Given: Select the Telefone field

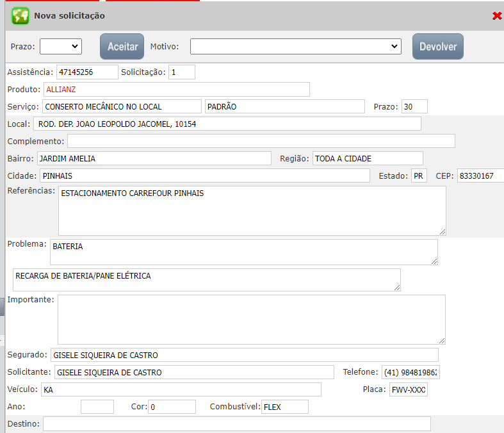Looking at the screenshot, I should (x=411, y=372).
